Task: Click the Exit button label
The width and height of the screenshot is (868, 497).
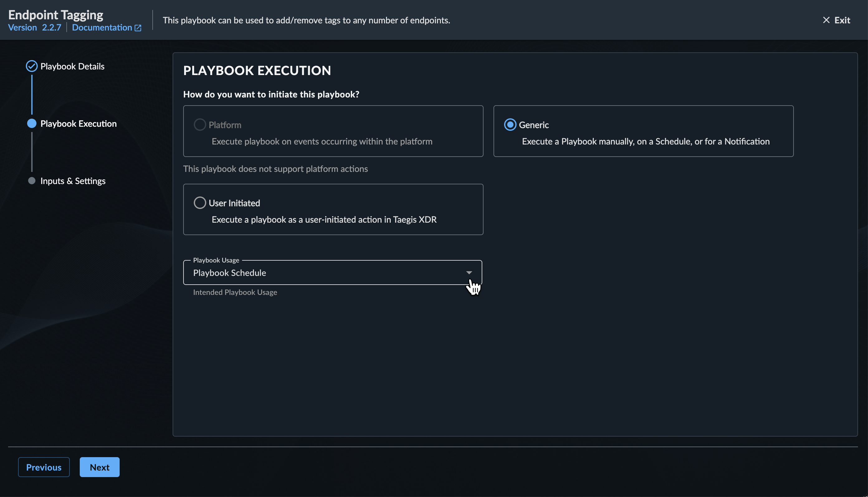Action: click(842, 20)
